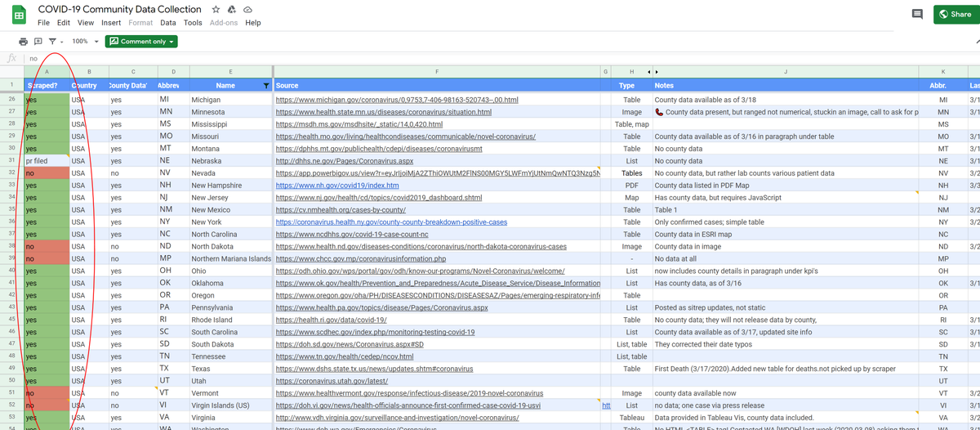Click the Share button
The image size is (980, 430).
click(955, 14)
